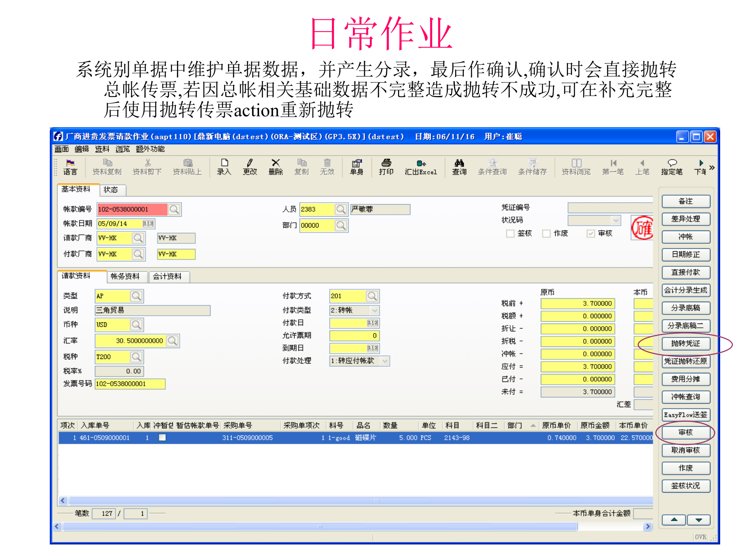Click the 帐款编号 input field
The width and height of the screenshot is (747, 560).
132,209
